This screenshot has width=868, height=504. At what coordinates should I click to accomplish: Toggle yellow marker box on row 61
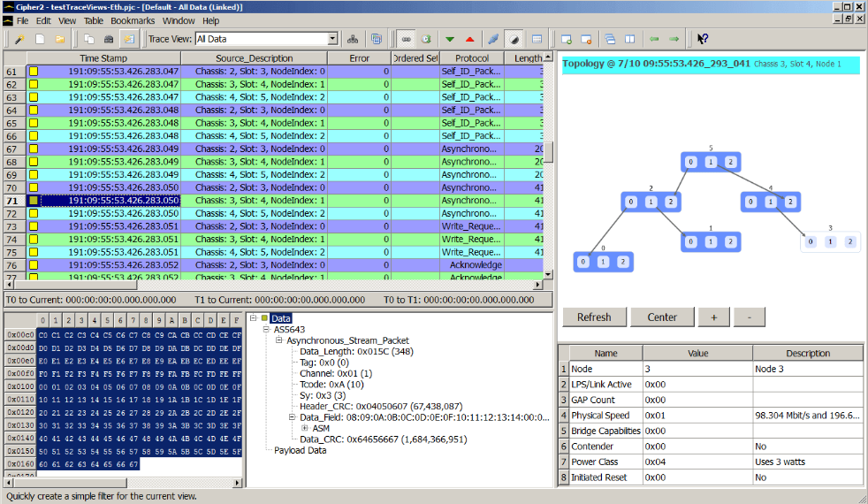[x=34, y=72]
